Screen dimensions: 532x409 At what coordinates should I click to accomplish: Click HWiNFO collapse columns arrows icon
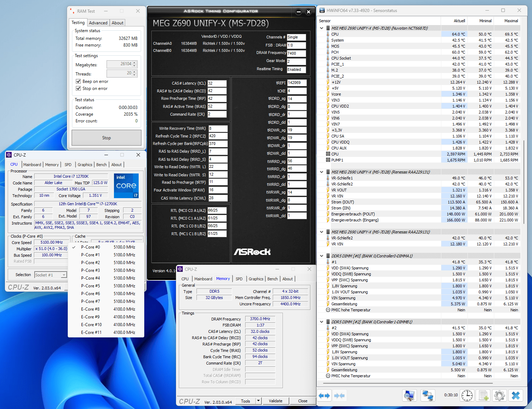[339, 396]
